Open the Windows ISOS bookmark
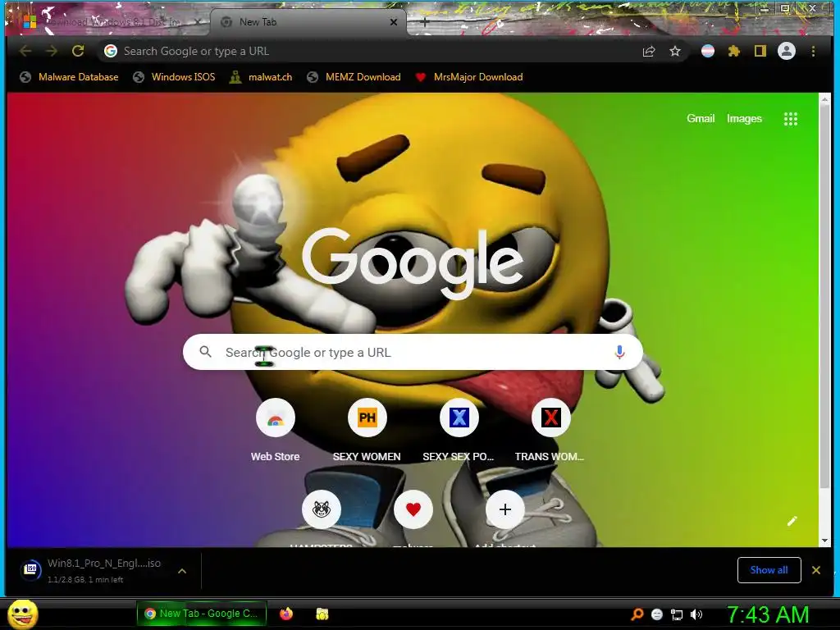The image size is (840, 630). (x=174, y=77)
